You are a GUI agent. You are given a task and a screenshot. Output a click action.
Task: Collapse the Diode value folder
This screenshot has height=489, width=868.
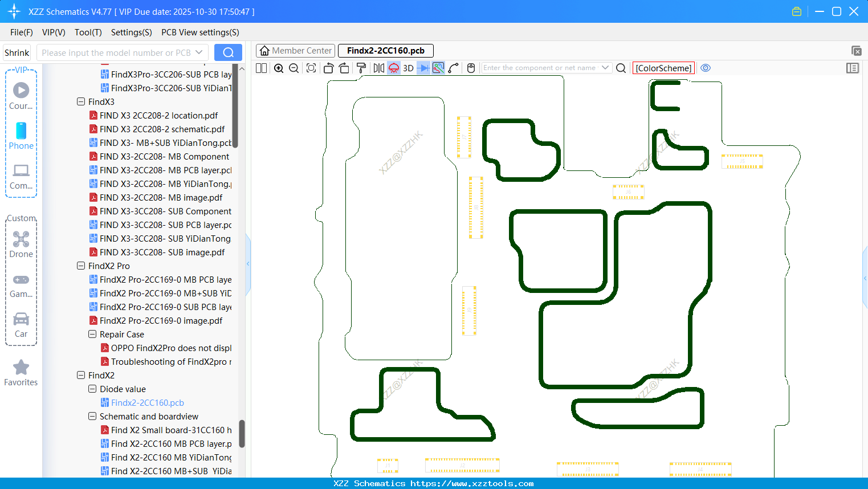point(92,389)
